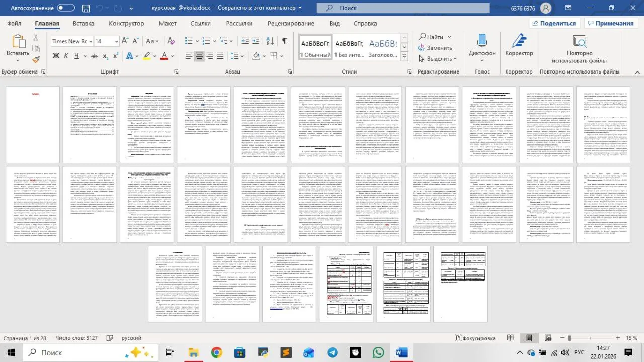Expand the Выделить dropdown in Редактирование
The height and width of the screenshot is (362, 644).
pyautogui.click(x=437, y=59)
